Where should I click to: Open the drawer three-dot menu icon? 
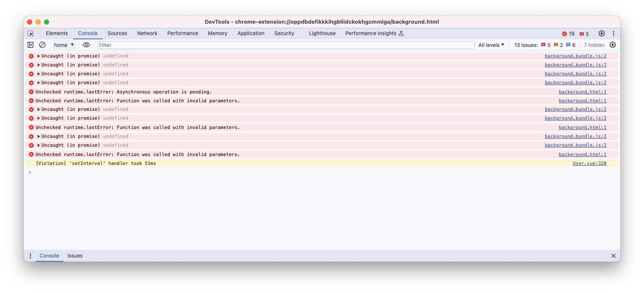(x=30, y=256)
